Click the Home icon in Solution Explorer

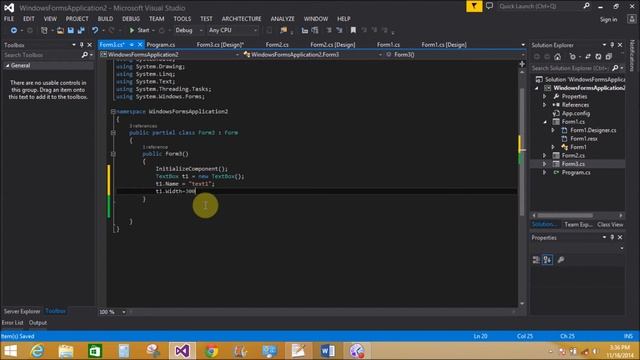(x=558, y=57)
